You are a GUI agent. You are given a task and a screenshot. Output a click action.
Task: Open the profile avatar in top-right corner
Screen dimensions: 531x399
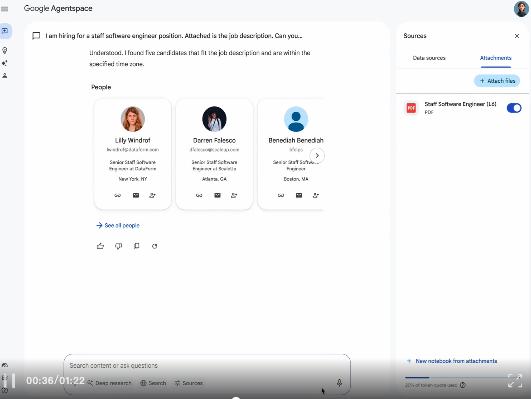pyautogui.click(x=521, y=9)
